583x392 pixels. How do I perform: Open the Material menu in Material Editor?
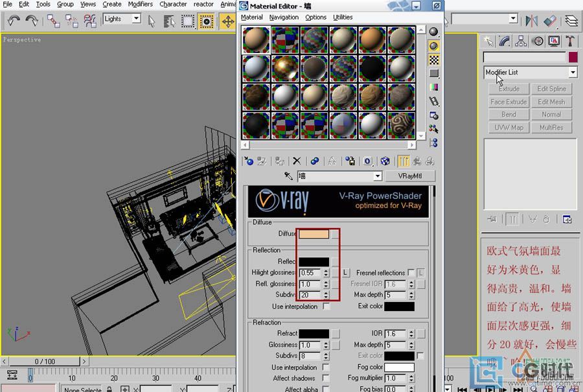[x=252, y=17]
